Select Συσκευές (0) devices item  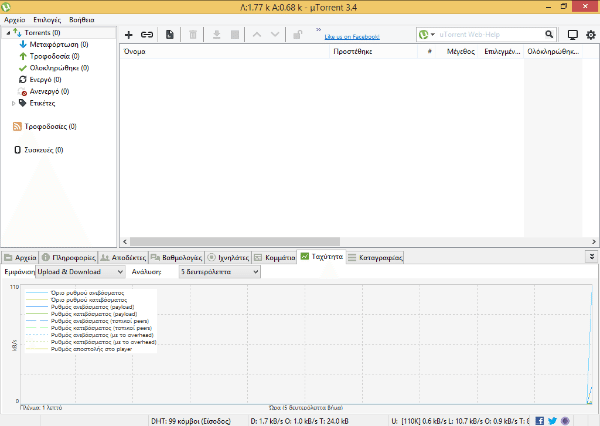(x=44, y=150)
